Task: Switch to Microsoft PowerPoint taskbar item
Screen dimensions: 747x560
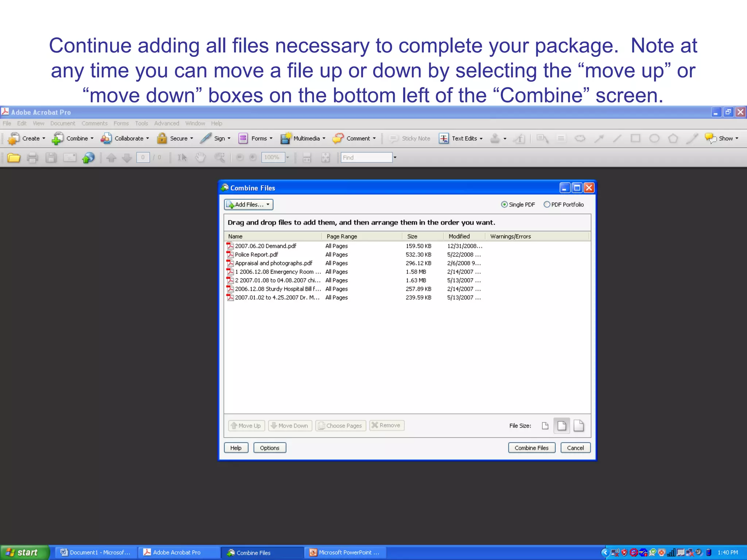Action: pos(345,552)
